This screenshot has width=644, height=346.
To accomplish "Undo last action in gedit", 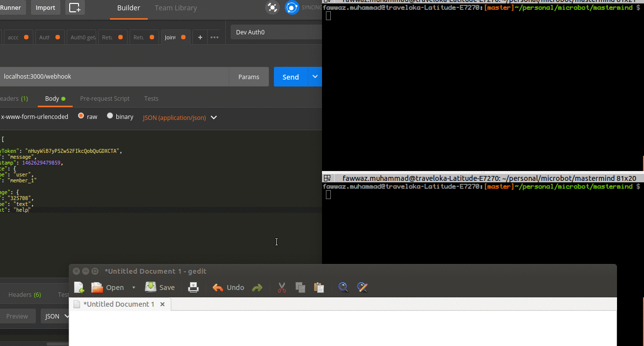I will pos(228,288).
